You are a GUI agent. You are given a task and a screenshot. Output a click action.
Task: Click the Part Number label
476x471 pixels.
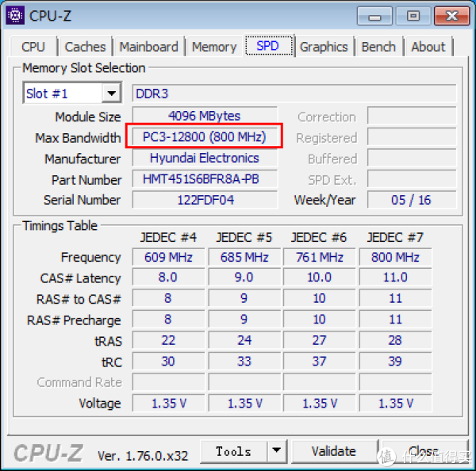(x=86, y=180)
